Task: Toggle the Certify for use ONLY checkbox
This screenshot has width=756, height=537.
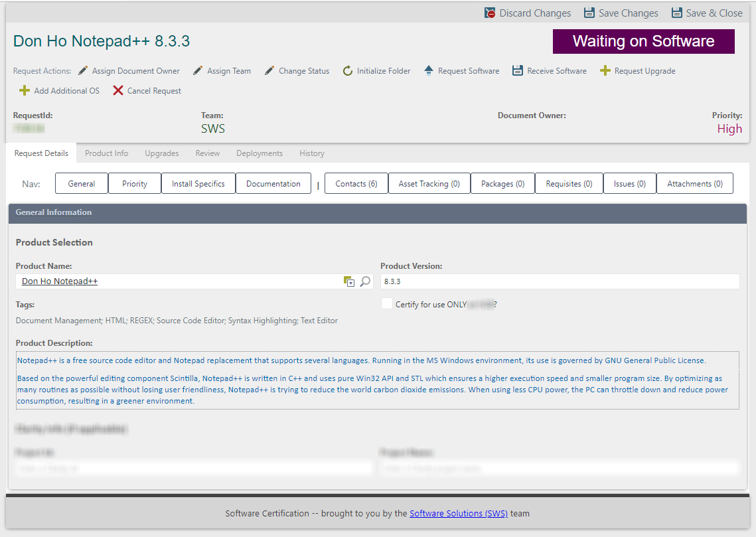Action: (387, 304)
